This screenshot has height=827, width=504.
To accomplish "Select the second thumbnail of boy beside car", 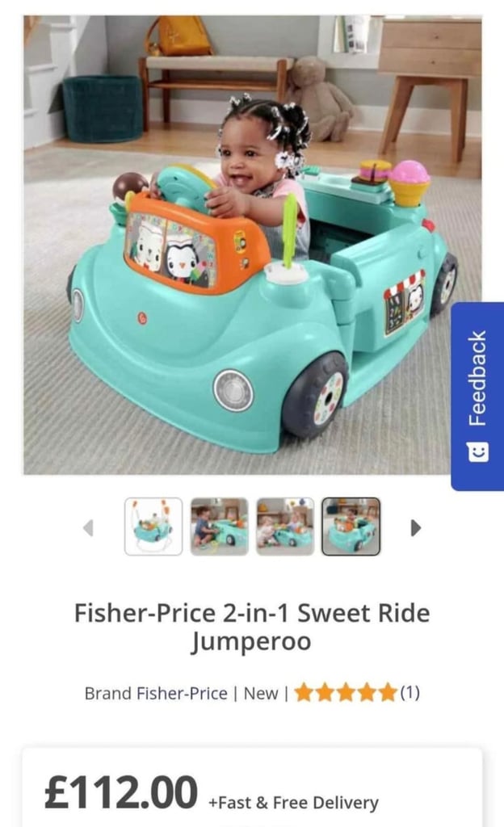I will point(220,527).
